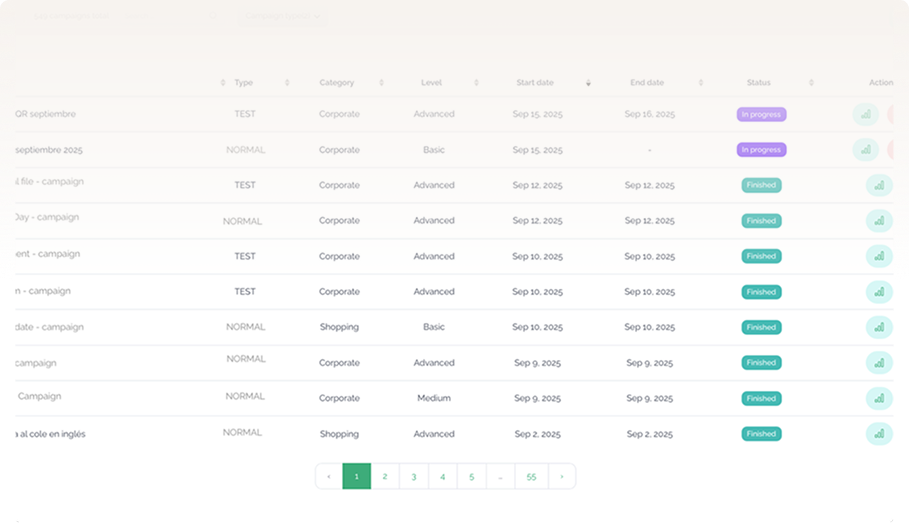Sort the table by campaign name column

pyautogui.click(x=223, y=83)
